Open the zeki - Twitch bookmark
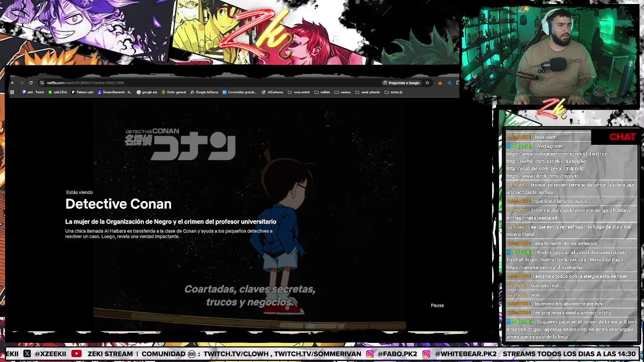Image resolution: width=644 pixels, height=362 pixels. click(33, 92)
